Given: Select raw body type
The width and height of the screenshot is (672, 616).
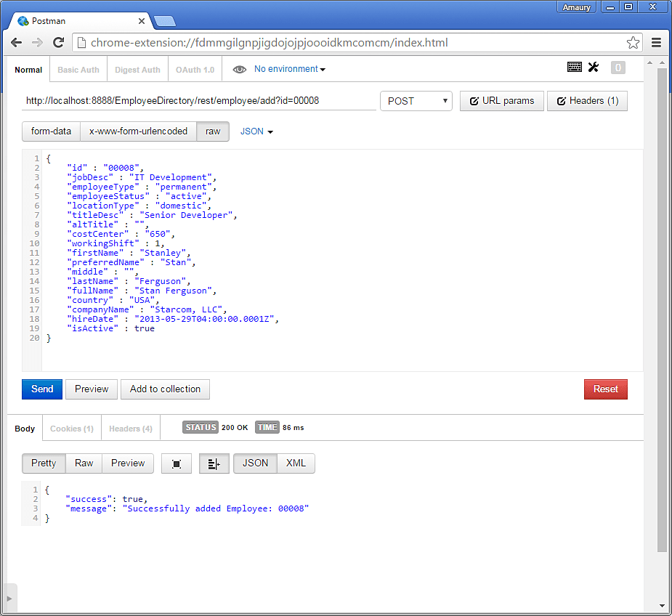Looking at the screenshot, I should click(213, 131).
